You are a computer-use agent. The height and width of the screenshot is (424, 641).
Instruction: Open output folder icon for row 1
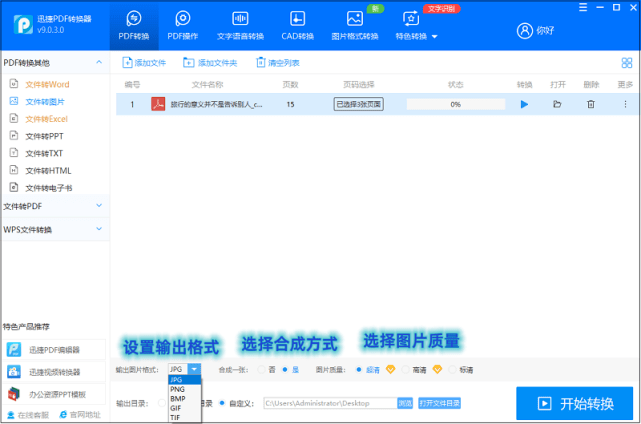(x=557, y=104)
